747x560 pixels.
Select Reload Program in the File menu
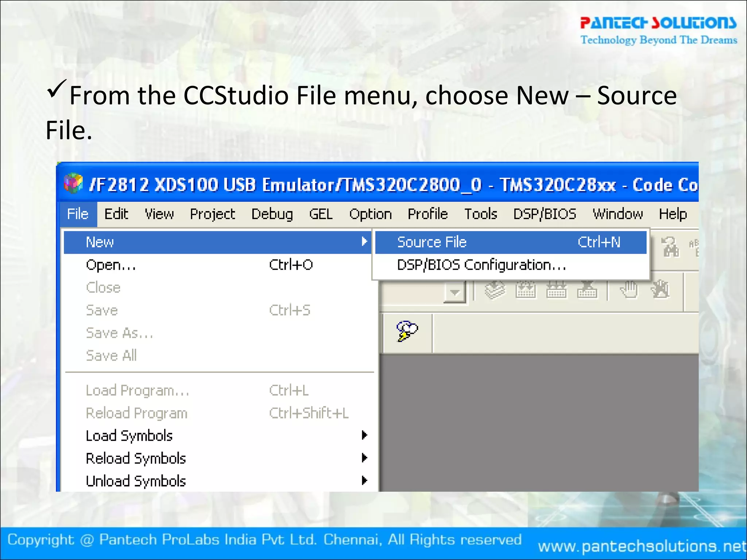coord(218,413)
